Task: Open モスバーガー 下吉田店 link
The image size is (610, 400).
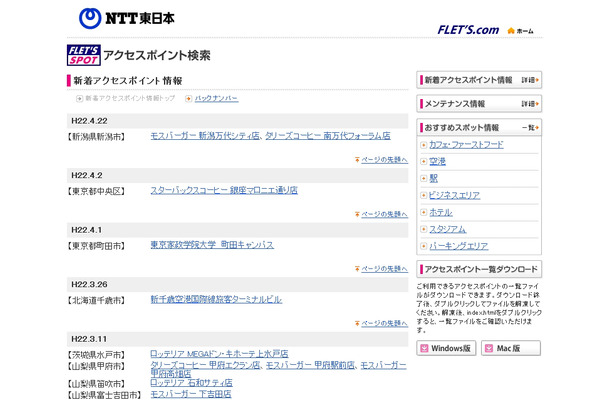Action: (191, 394)
